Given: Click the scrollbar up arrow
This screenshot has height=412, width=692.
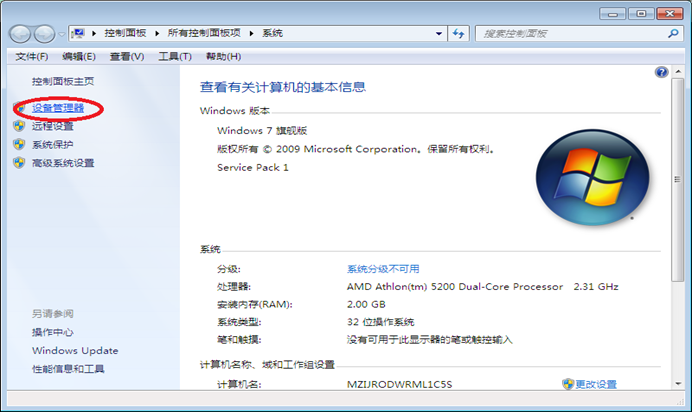Looking at the screenshot, I should pyautogui.click(x=678, y=71).
